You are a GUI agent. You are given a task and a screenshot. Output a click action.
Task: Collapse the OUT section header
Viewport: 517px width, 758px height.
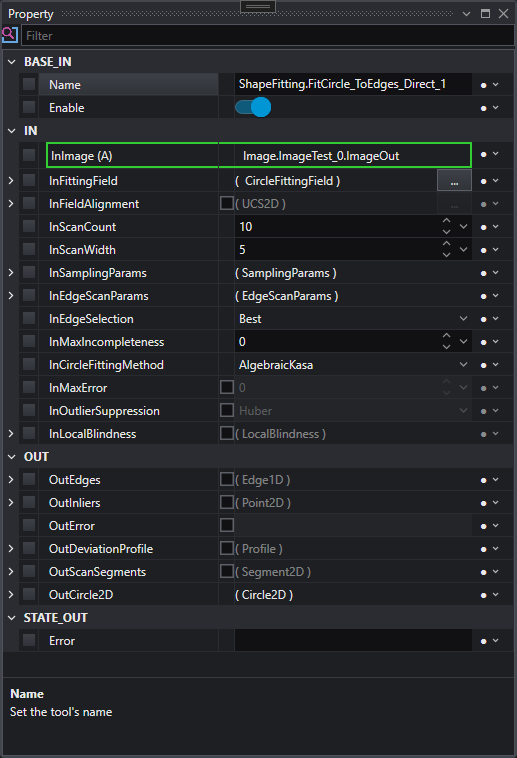12,457
